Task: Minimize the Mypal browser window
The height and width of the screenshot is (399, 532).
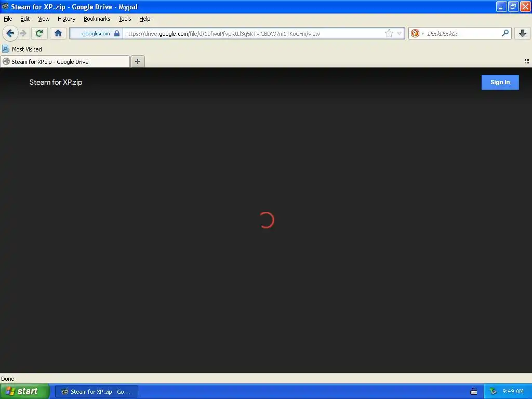Action: coord(501,6)
